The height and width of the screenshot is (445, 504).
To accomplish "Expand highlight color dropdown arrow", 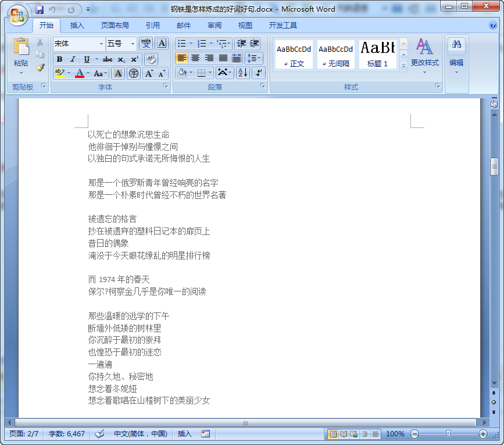I will (69, 73).
